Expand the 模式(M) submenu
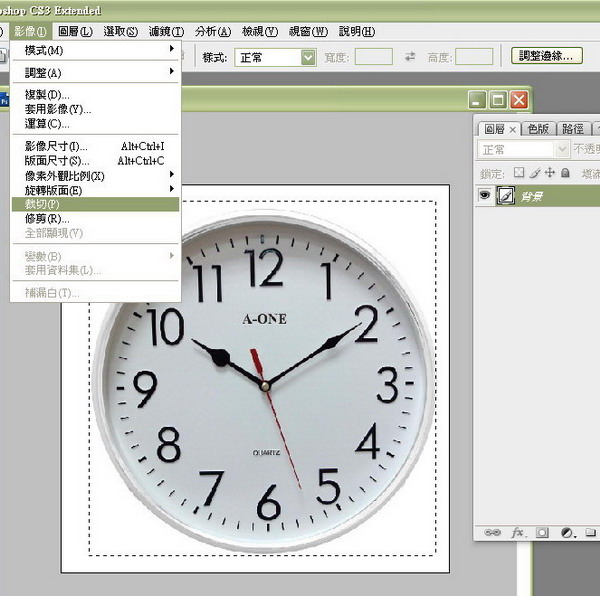Viewport: 600px width, 596px height. tap(95, 50)
